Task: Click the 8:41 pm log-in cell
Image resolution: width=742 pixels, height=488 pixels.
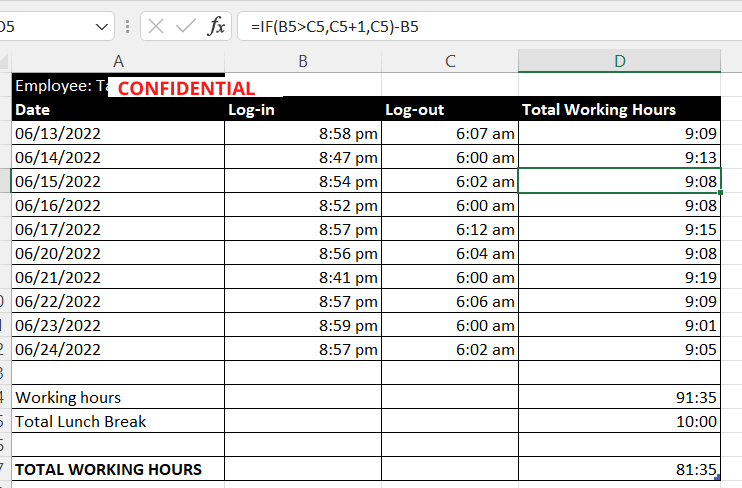Action: pos(303,278)
